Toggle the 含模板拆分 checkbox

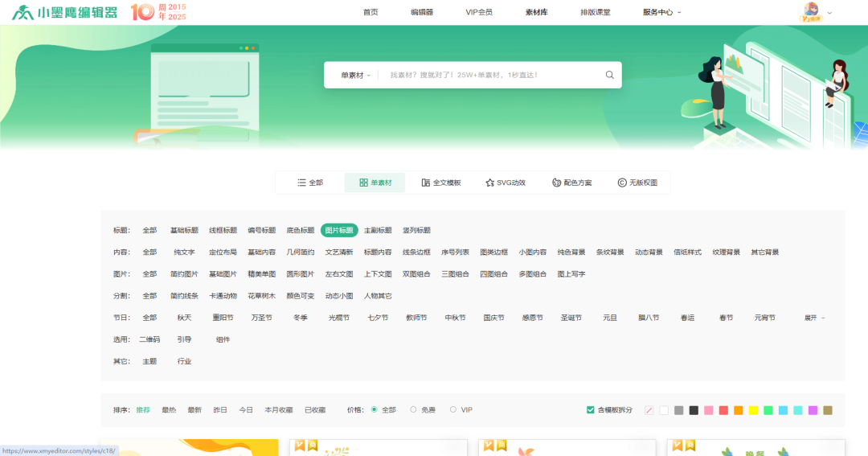(590, 410)
